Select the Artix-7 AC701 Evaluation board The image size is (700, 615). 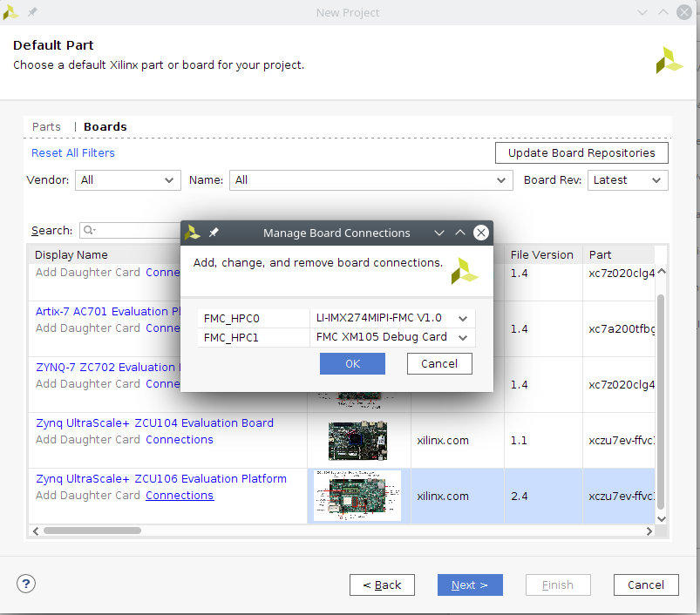coord(108,311)
